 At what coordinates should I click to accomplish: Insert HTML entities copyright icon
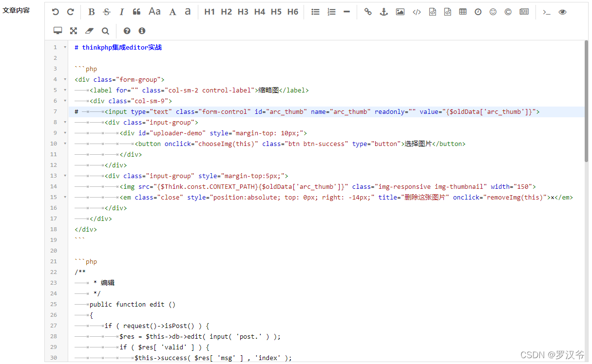coord(508,12)
